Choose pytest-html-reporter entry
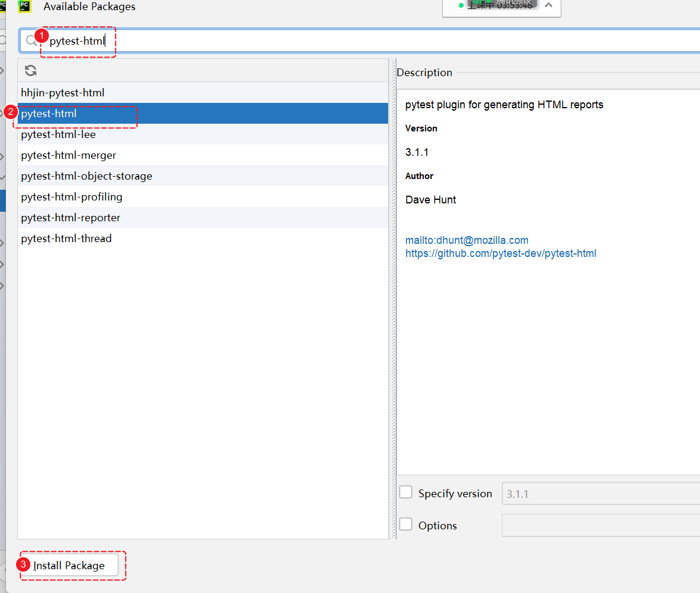The width and height of the screenshot is (700, 593). pyautogui.click(x=203, y=218)
